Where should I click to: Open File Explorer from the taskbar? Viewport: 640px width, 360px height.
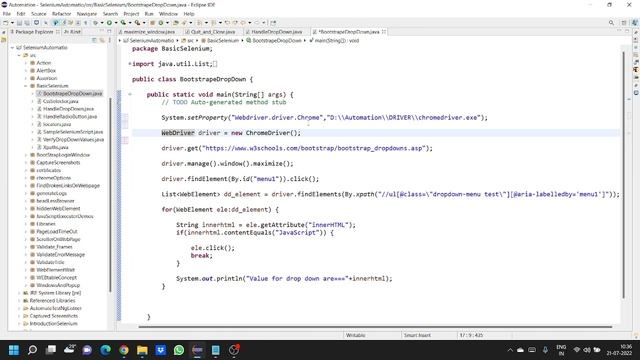click(142, 350)
